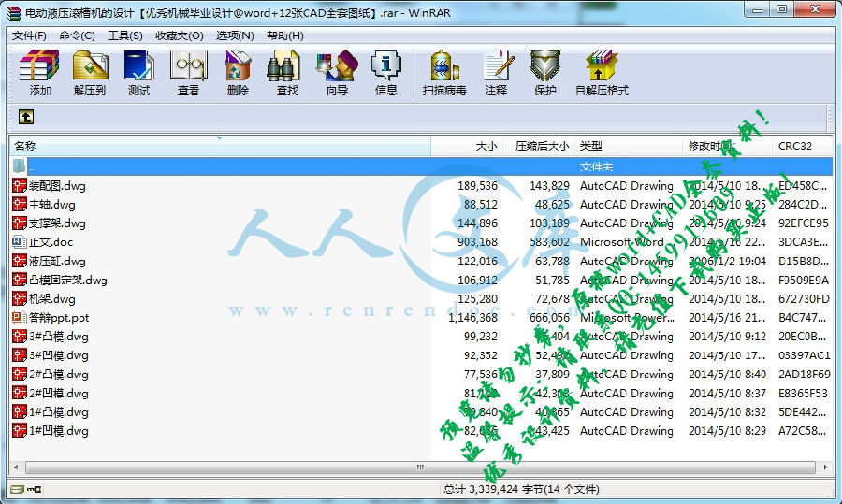Click the Word icon of 正文.doc
Viewport: 842px width, 504px height.
[20, 242]
